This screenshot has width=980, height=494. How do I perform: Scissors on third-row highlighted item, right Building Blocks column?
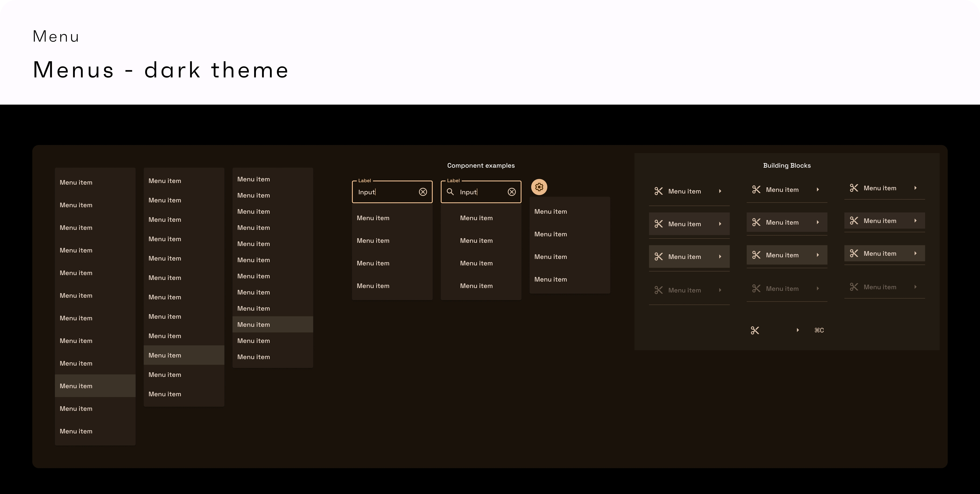click(x=854, y=254)
